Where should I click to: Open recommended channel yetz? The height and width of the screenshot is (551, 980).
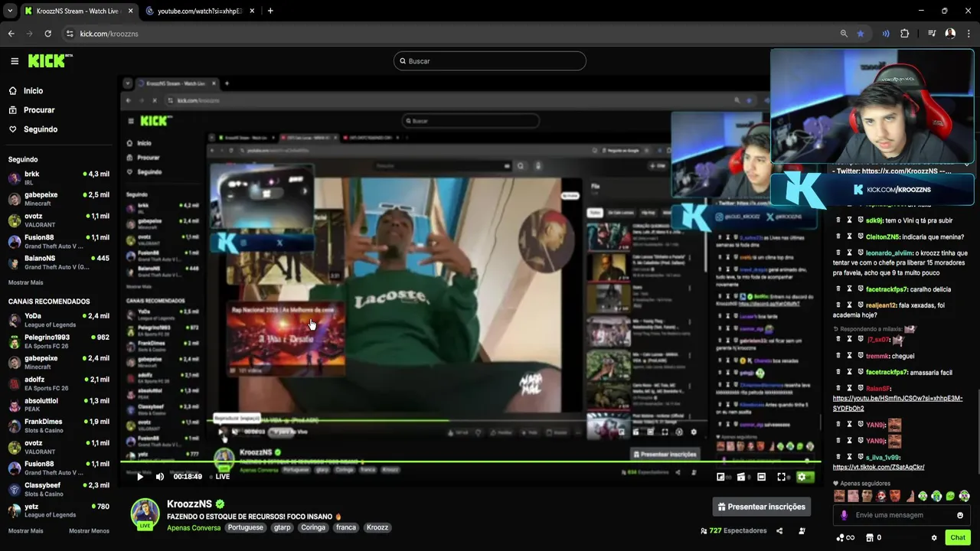58,510
